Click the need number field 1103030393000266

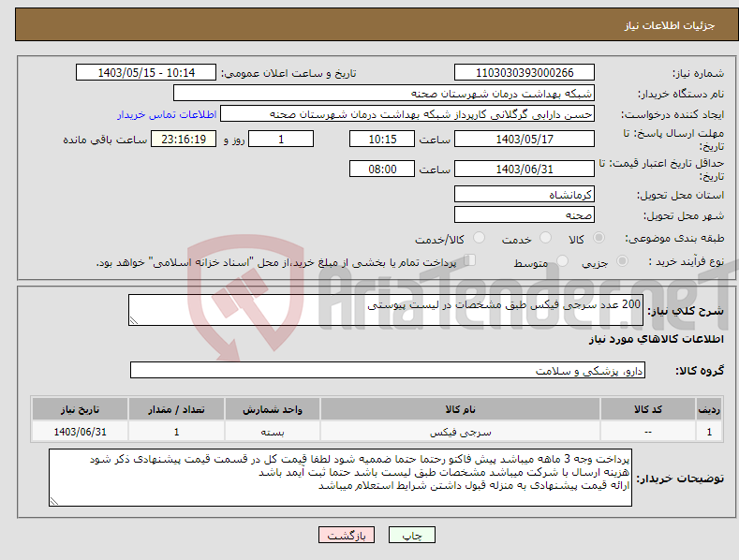(x=525, y=73)
